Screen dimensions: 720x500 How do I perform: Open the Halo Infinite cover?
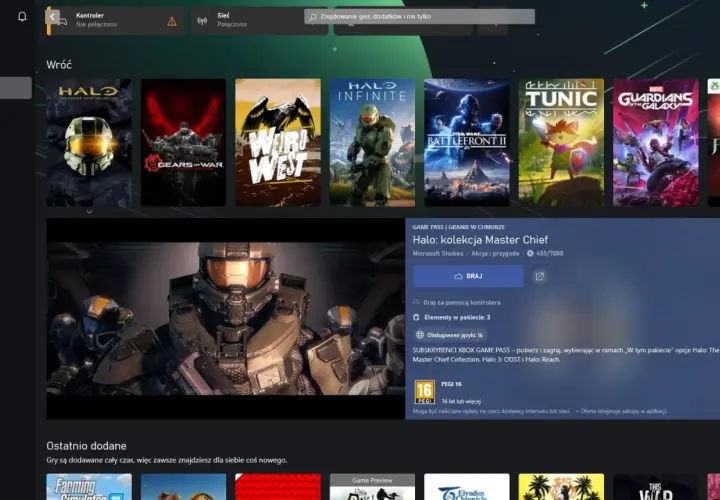pos(372,142)
